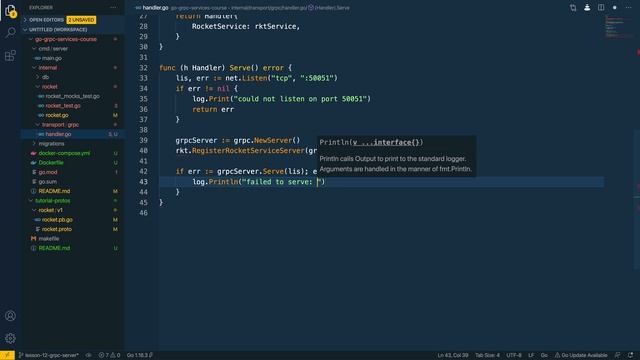
Task: Click the editor minimap preview
Action: [x=619, y=27]
